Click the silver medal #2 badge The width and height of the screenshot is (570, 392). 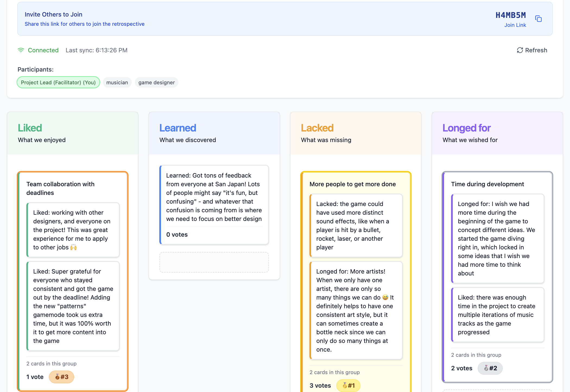click(x=490, y=368)
